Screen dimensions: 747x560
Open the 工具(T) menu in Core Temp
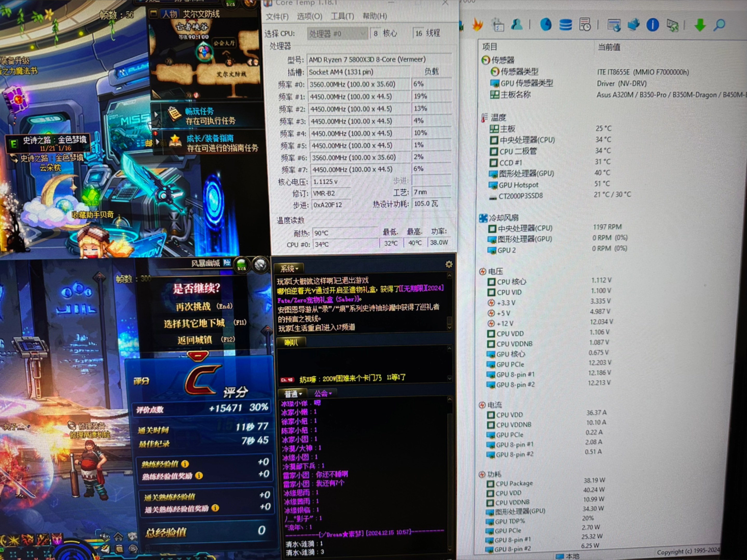point(342,16)
